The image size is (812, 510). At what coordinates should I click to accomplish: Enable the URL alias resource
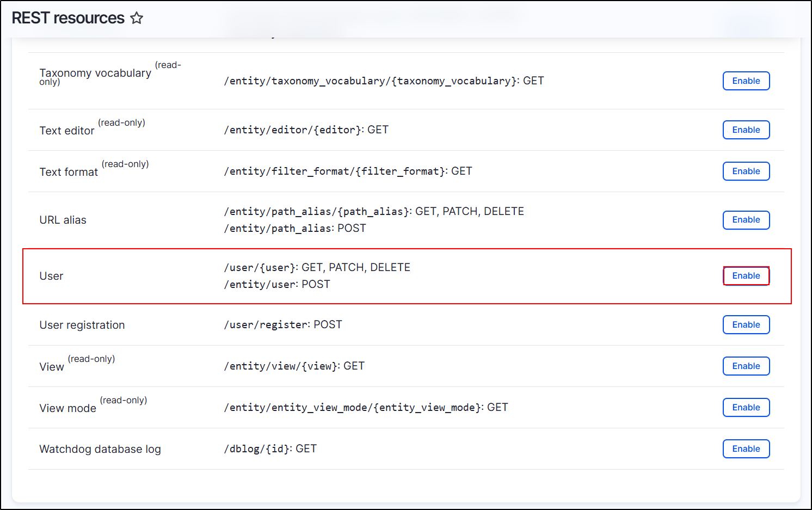pyautogui.click(x=746, y=220)
